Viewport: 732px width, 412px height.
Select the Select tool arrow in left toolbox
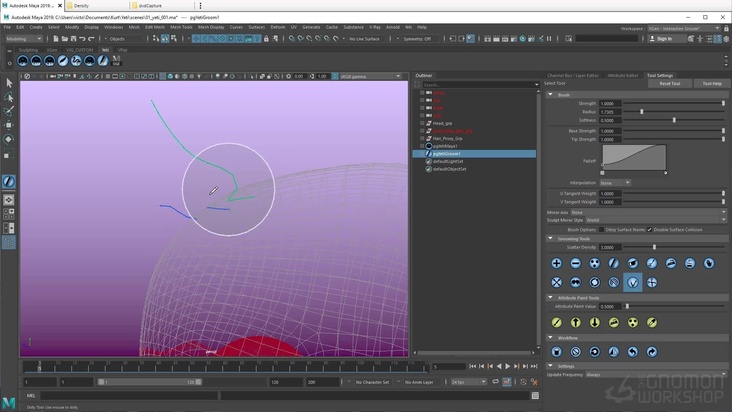9,83
